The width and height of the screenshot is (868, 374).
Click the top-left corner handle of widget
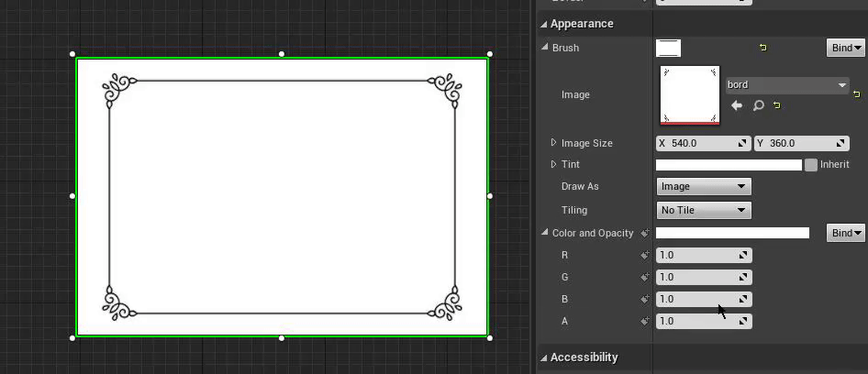click(72, 54)
